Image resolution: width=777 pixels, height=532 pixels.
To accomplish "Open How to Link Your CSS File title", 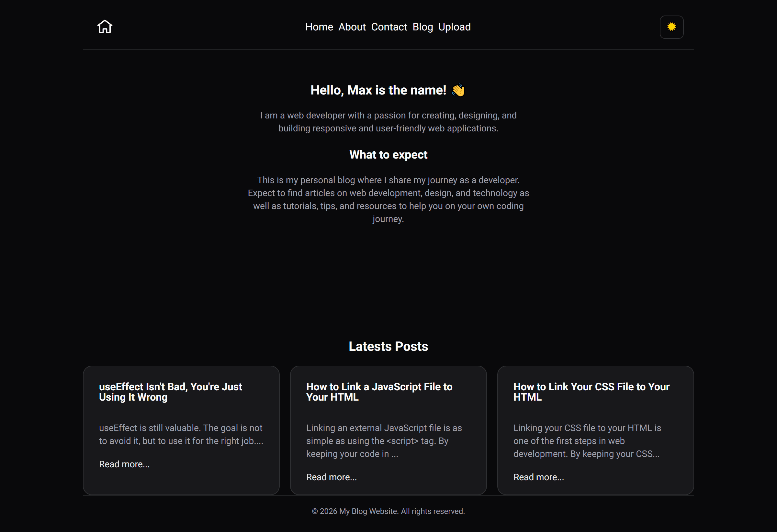I will [x=591, y=392].
